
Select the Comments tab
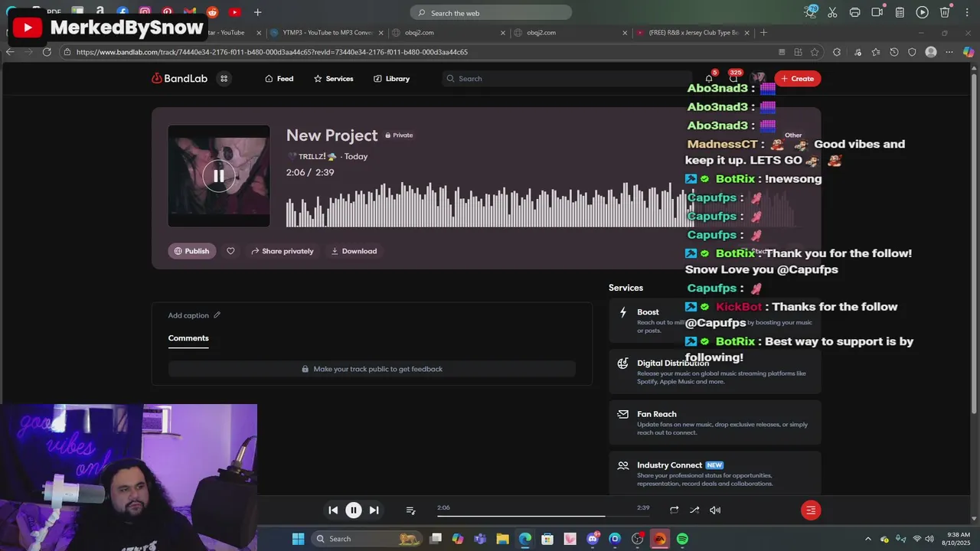(188, 338)
